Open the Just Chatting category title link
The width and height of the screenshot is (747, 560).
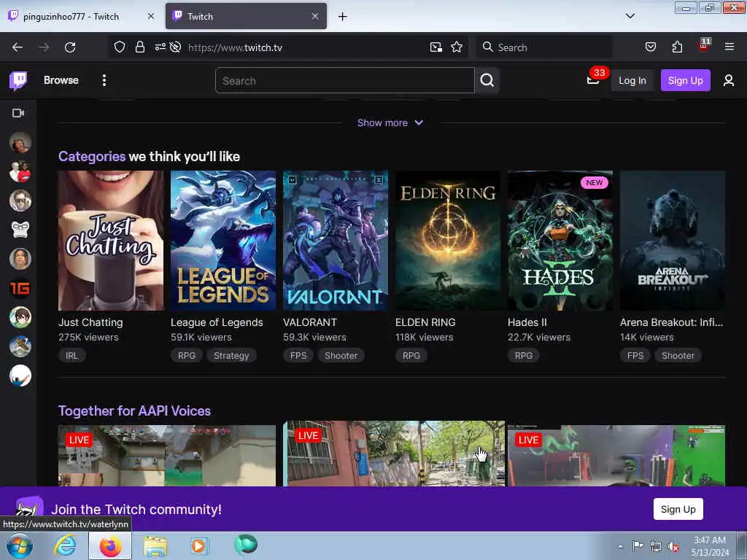90,322
